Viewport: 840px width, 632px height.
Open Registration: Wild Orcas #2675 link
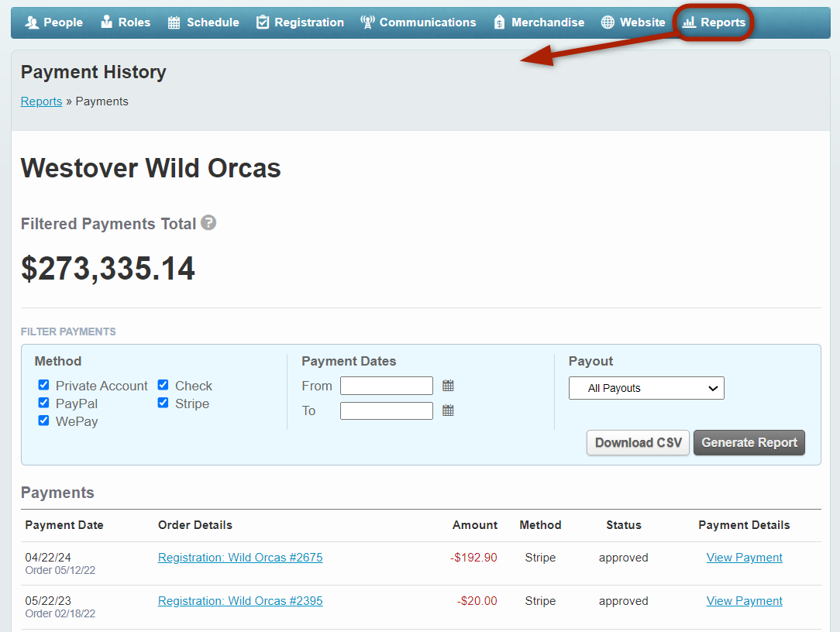point(240,558)
